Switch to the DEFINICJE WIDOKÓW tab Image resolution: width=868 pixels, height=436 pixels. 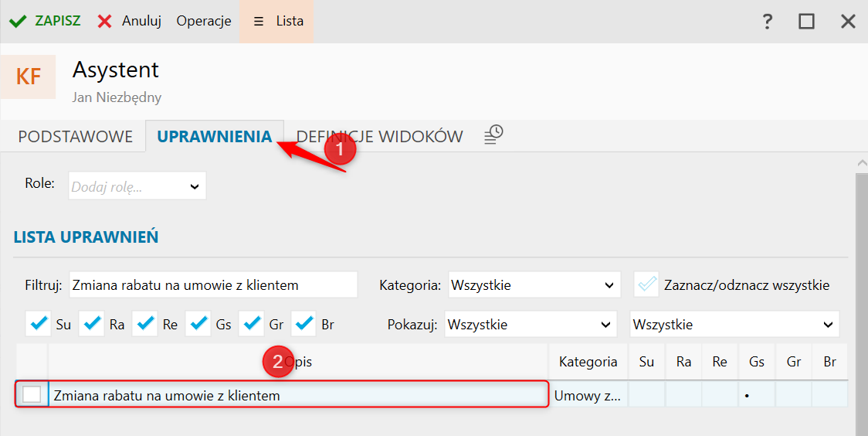380,136
